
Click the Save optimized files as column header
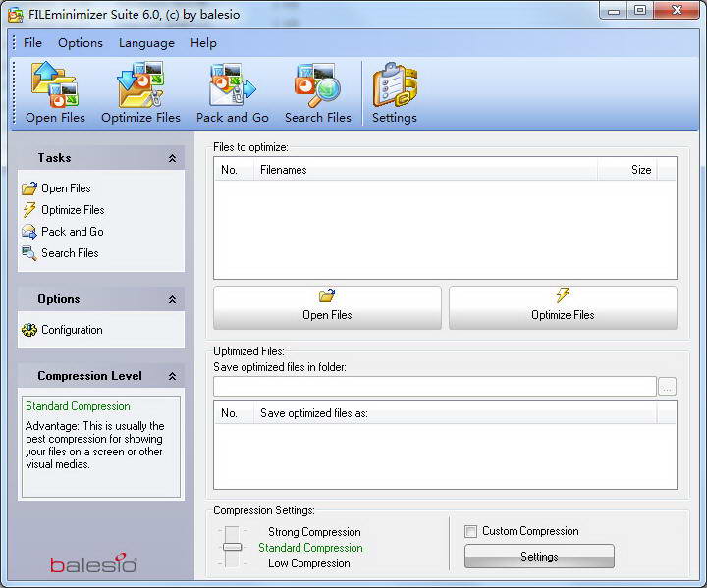(x=455, y=413)
